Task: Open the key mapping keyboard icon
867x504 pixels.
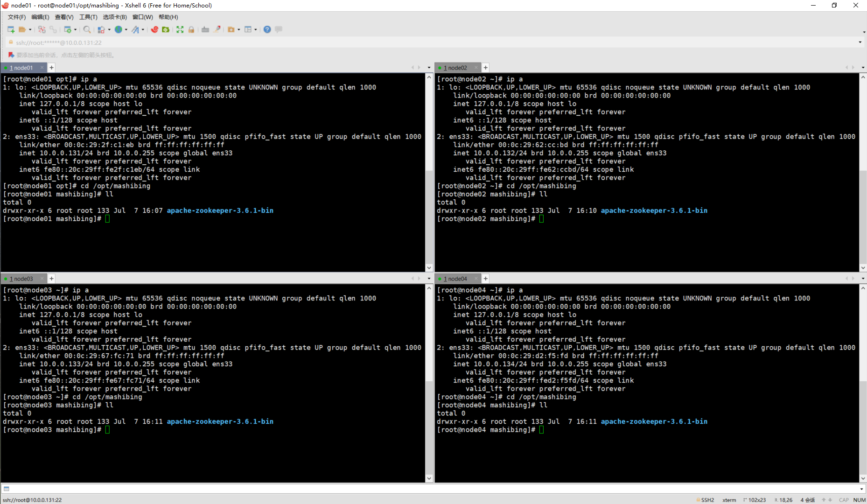Action: [x=205, y=29]
